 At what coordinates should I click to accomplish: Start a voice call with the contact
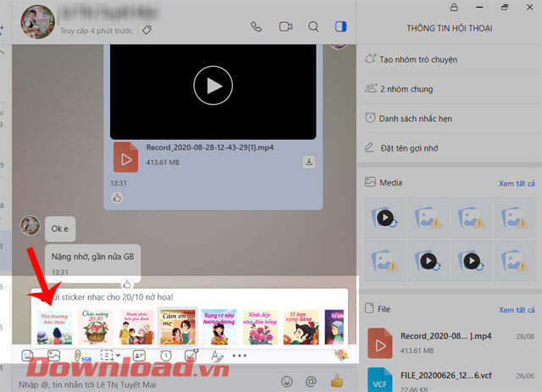[x=256, y=26]
